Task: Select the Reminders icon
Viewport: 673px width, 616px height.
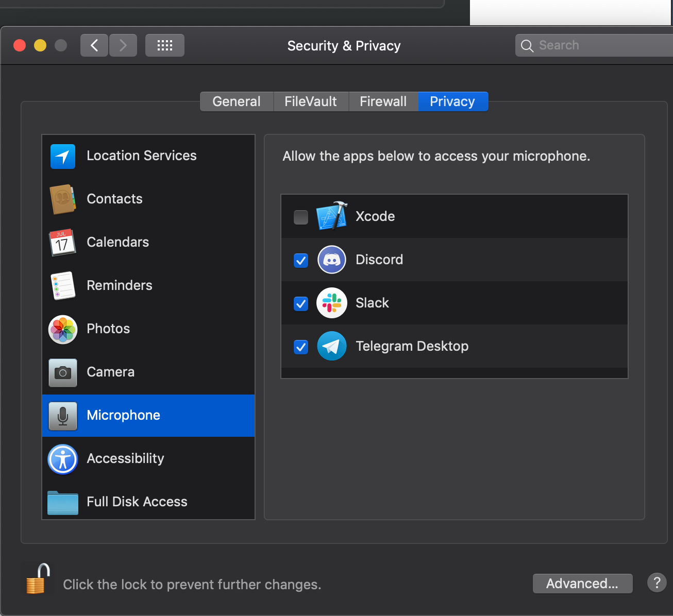Action: click(x=62, y=286)
